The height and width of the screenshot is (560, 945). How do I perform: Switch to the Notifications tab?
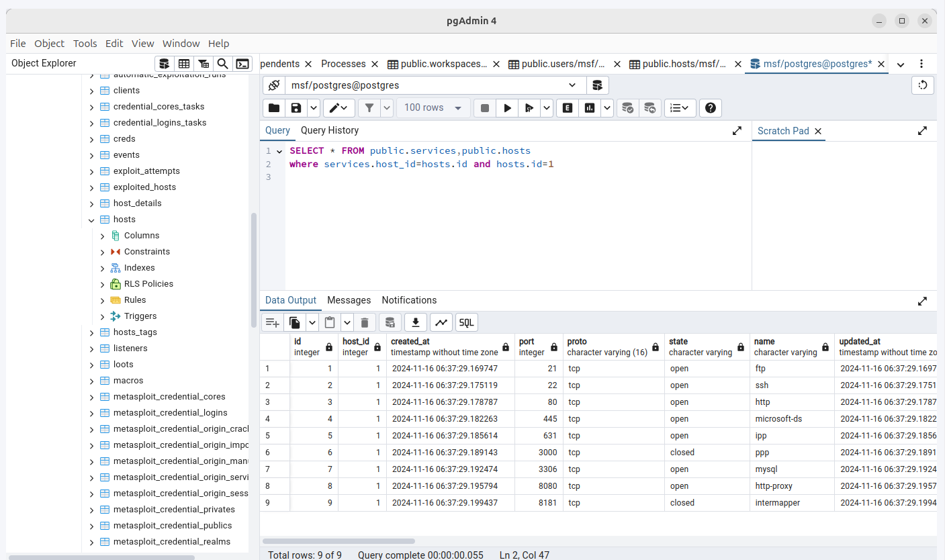409,300
